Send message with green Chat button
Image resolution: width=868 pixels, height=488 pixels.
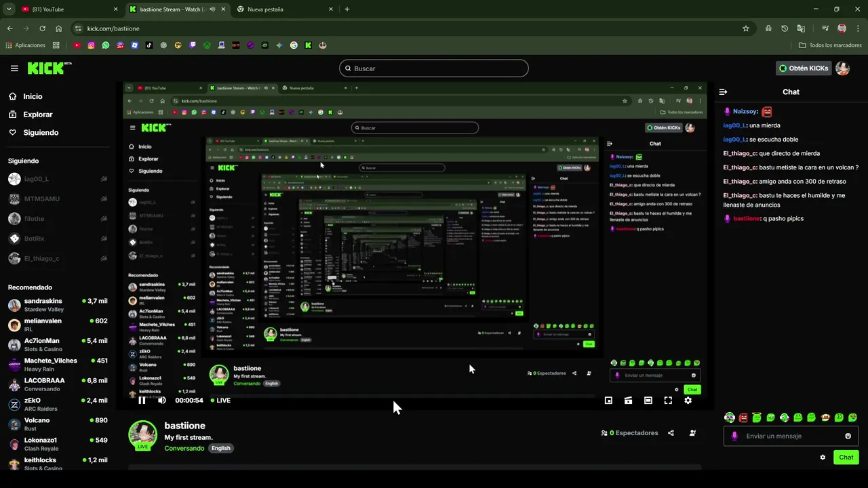tap(846, 457)
